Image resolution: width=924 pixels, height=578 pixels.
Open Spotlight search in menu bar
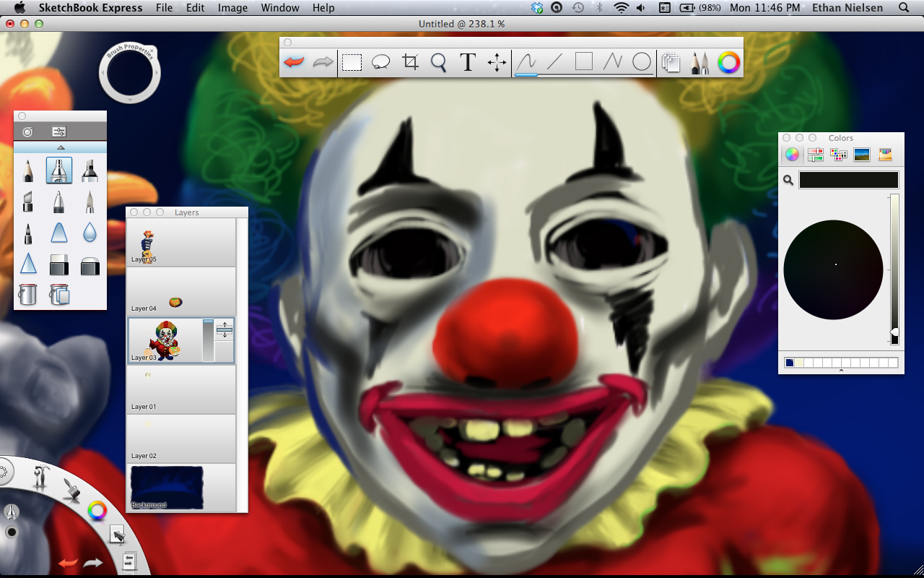pos(904,8)
